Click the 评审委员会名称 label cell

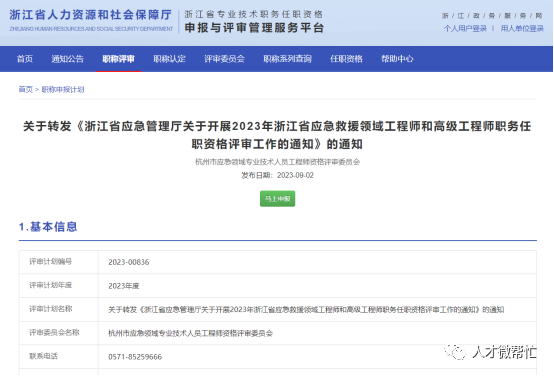[x=59, y=333]
